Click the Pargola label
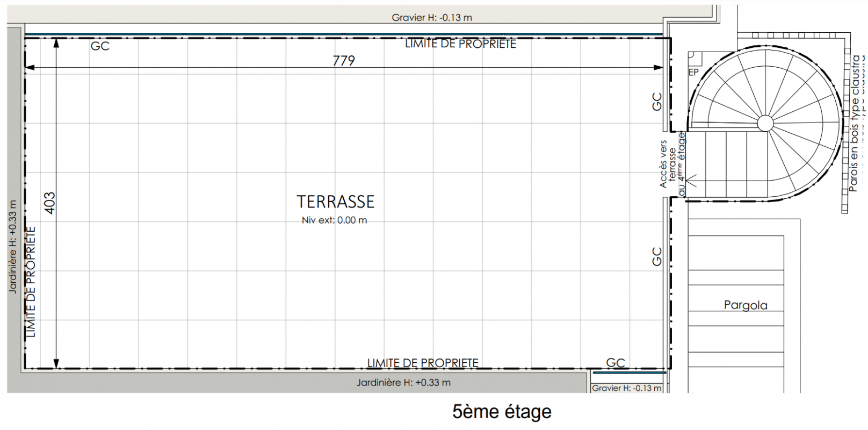This screenshot has width=868, height=430. [x=746, y=305]
